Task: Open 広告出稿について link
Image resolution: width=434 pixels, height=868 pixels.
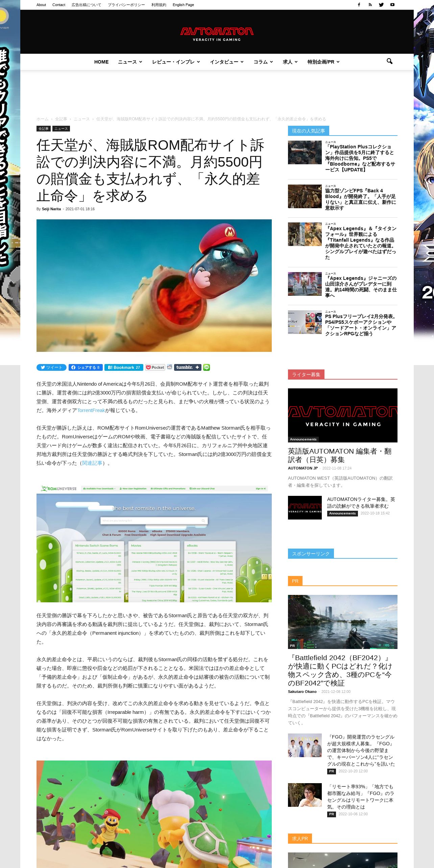Action: [x=86, y=5]
